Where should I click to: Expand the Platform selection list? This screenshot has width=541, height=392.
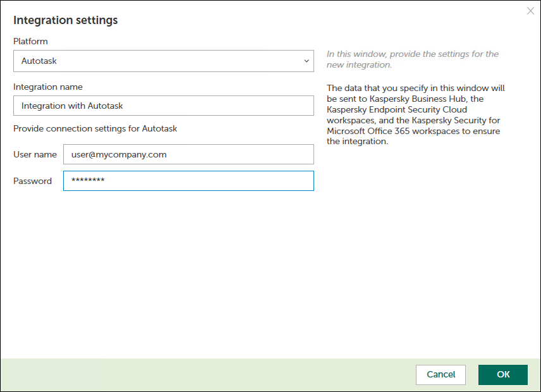tap(163, 61)
